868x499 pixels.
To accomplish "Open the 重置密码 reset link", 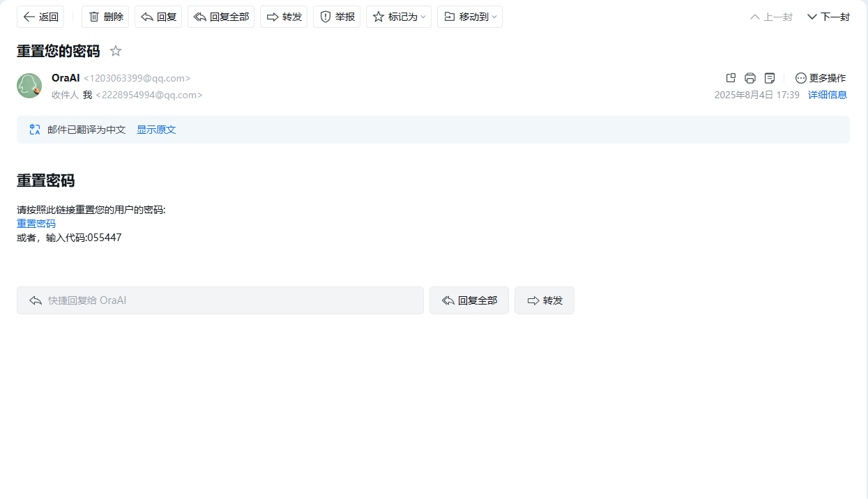I will [36, 224].
